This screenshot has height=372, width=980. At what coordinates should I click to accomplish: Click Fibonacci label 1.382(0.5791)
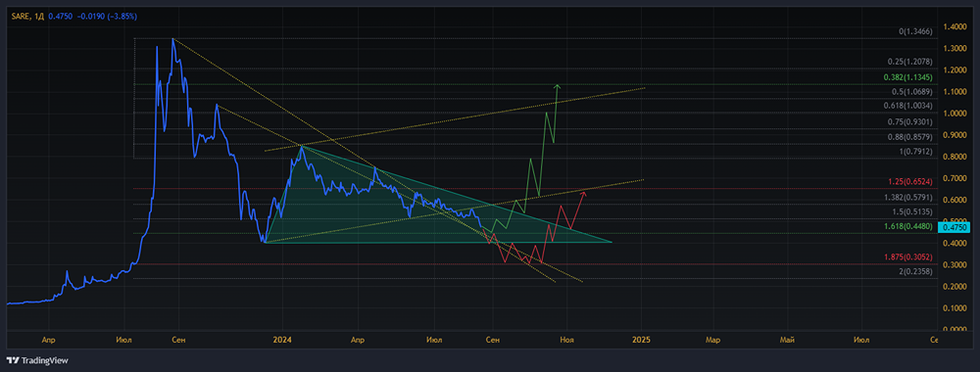pos(909,197)
